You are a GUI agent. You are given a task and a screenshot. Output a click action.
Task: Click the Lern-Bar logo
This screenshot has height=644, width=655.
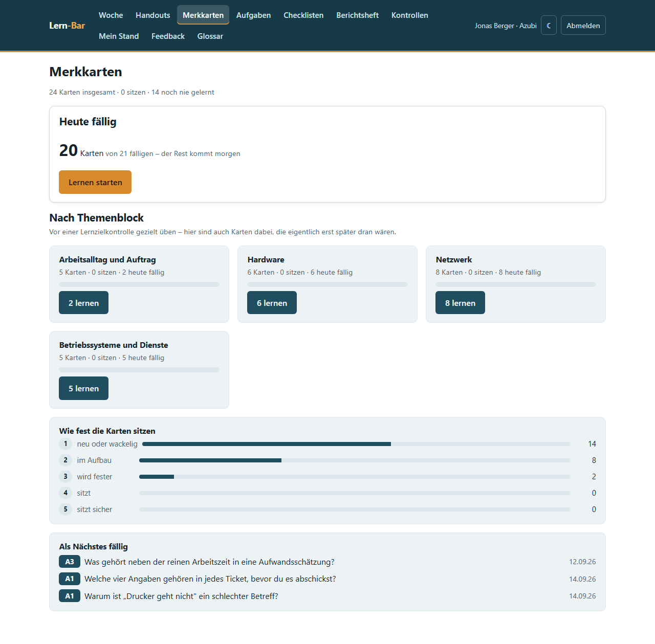[x=67, y=26]
